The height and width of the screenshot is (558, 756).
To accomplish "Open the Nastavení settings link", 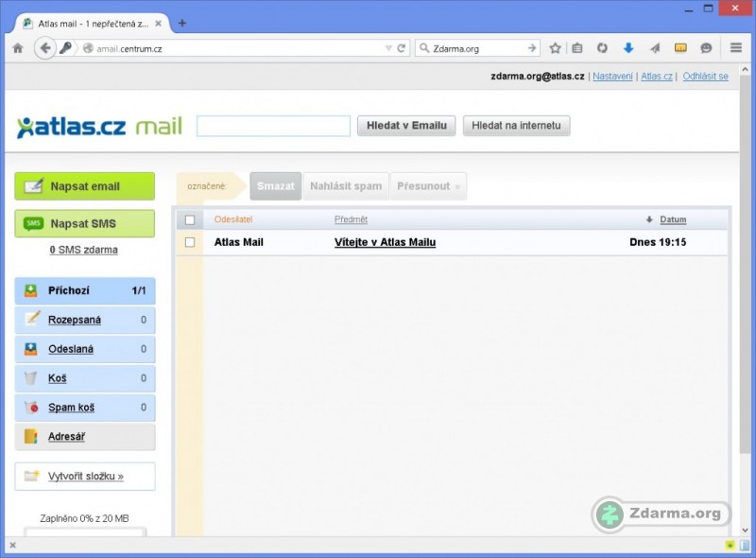I will pyautogui.click(x=612, y=77).
